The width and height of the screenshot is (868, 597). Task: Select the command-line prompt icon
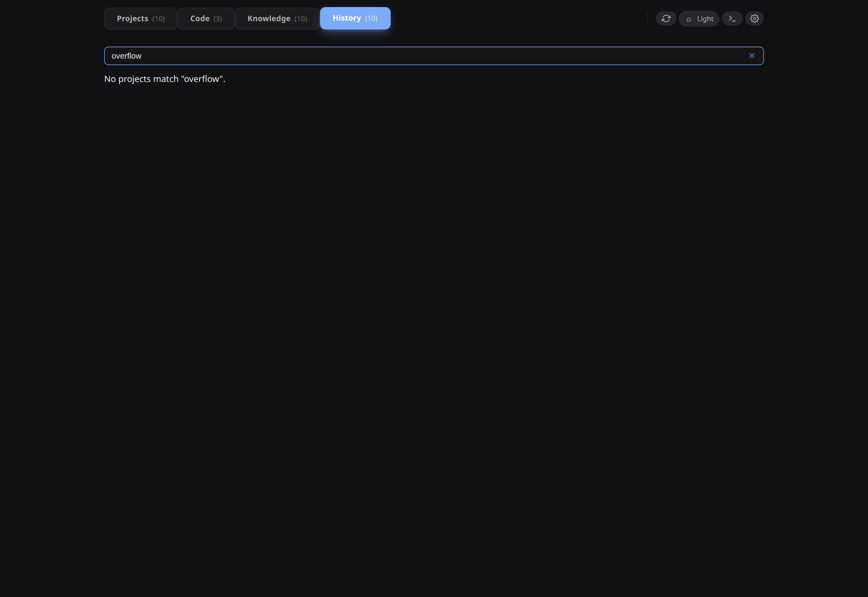pyautogui.click(x=732, y=18)
